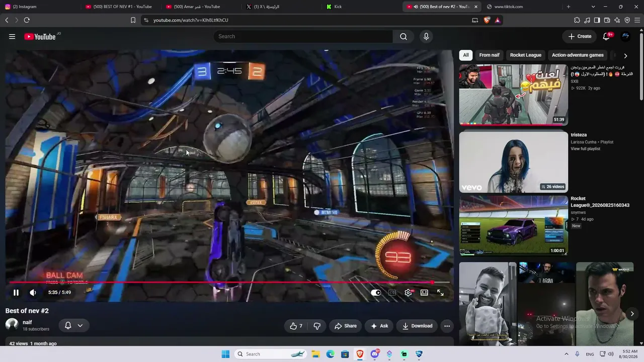Open the naif channel name link
This screenshot has width=644, height=362.
[27, 322]
